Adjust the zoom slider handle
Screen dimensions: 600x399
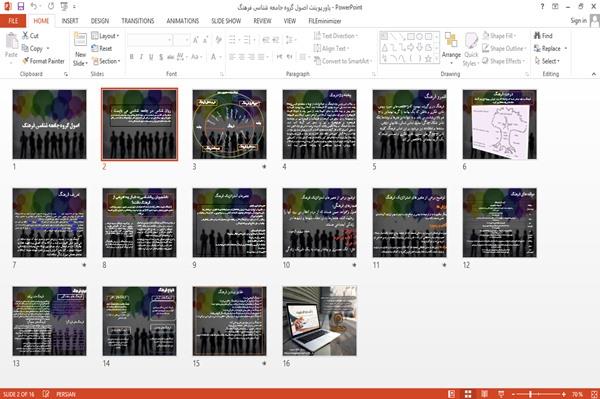coord(530,394)
